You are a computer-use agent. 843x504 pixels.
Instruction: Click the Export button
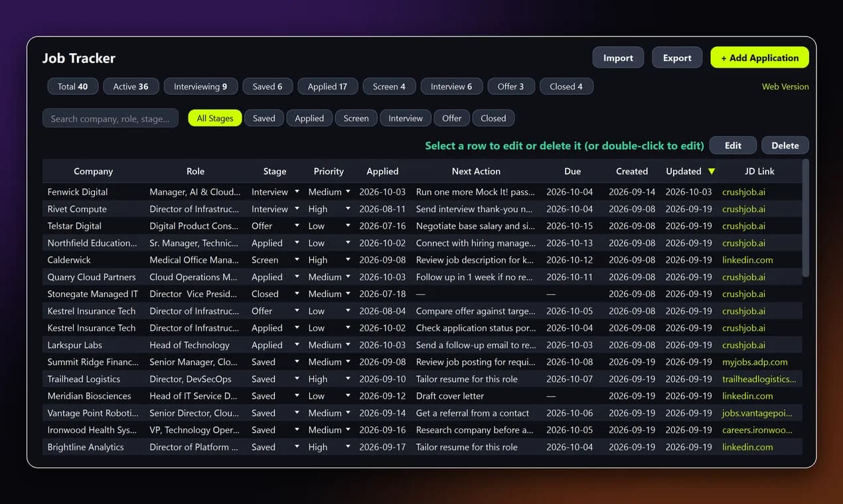pyautogui.click(x=677, y=58)
